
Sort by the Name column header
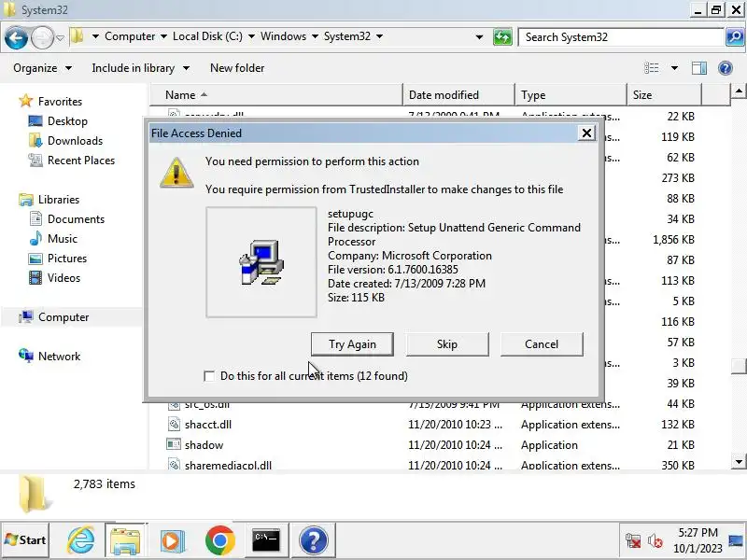[x=276, y=95]
